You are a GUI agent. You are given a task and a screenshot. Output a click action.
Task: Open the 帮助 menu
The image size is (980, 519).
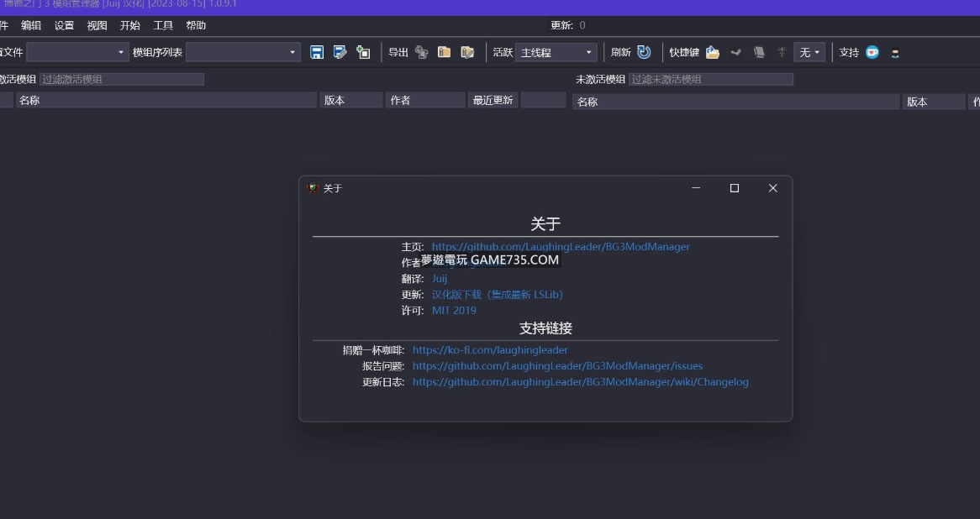pos(196,25)
